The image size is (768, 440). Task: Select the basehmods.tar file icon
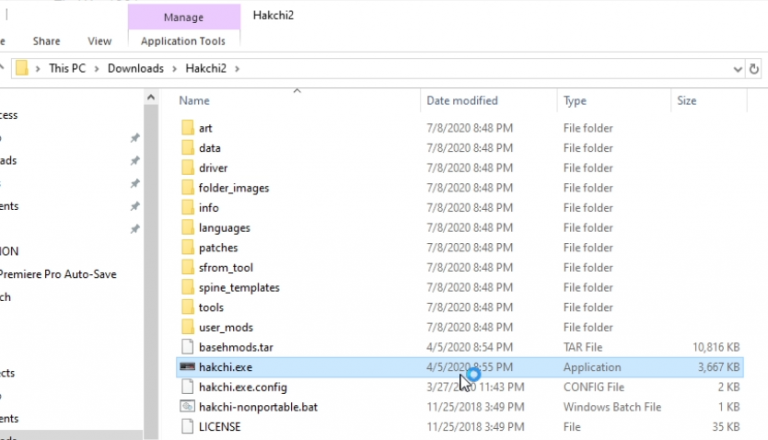tap(186, 347)
